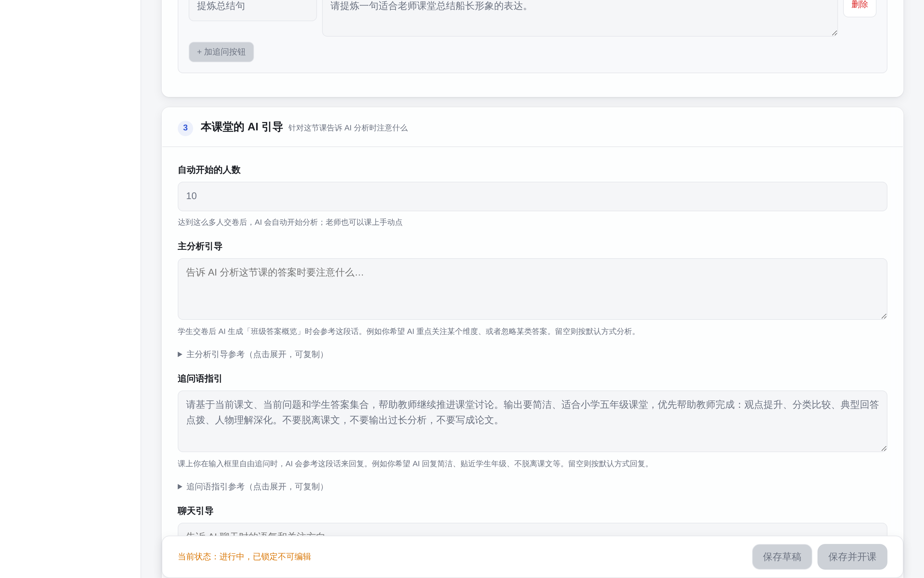The image size is (924, 578).
Task: Click the 保存草稿 button
Action: coord(782,556)
